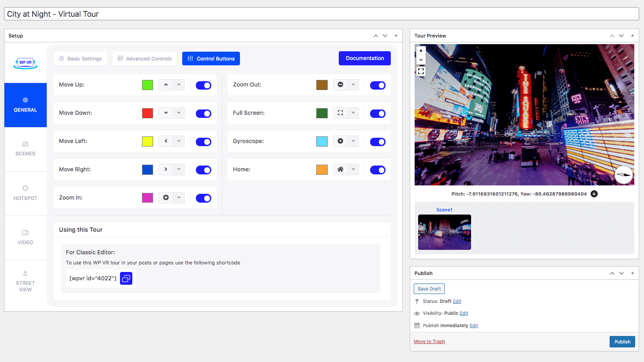Disable the Full Screen control toggle
The width and height of the screenshot is (644, 362).
[378, 113]
